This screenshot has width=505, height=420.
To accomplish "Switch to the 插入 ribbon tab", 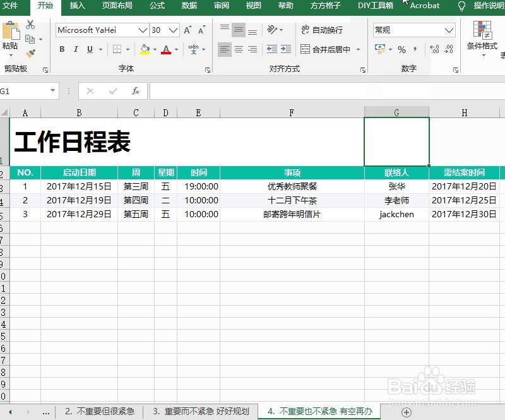I will pyautogui.click(x=77, y=6).
